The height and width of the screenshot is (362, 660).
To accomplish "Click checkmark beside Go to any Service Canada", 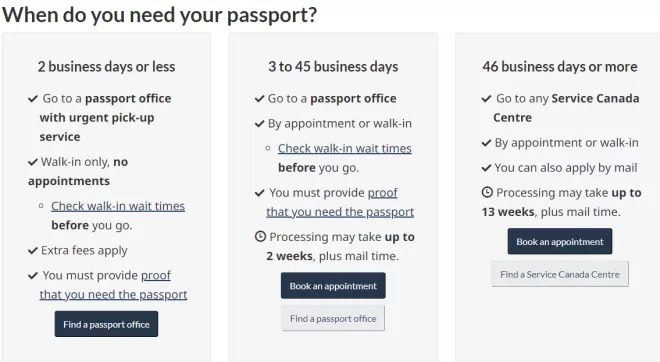I will [x=487, y=99].
